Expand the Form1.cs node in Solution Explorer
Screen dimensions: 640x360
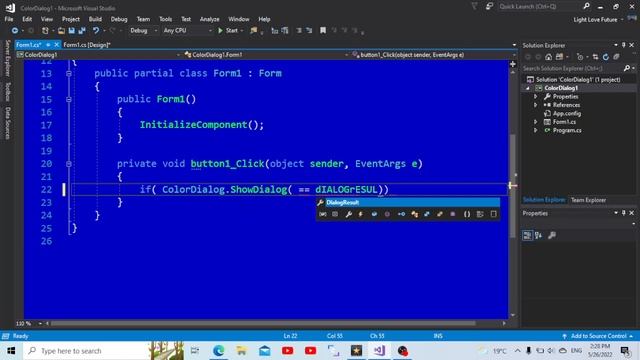tap(536, 122)
